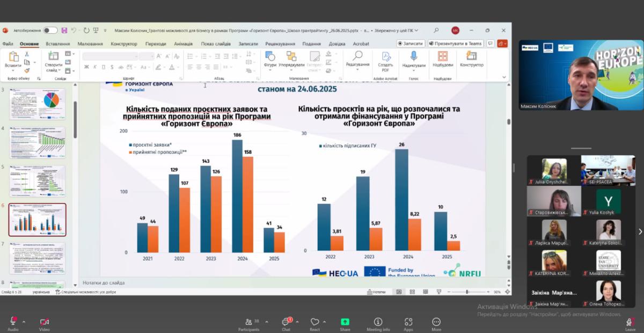
Task: Open the Анімація ribbon tab
Action: 183,44
